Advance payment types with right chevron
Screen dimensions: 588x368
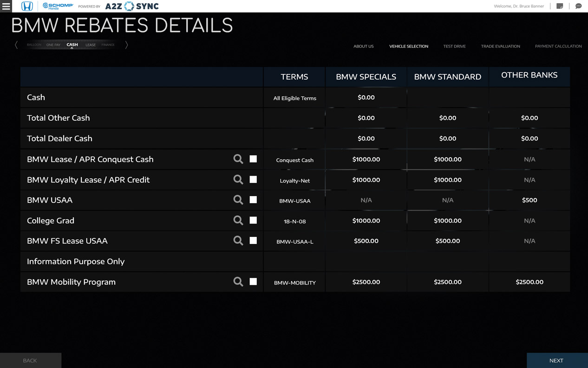pyautogui.click(x=126, y=45)
